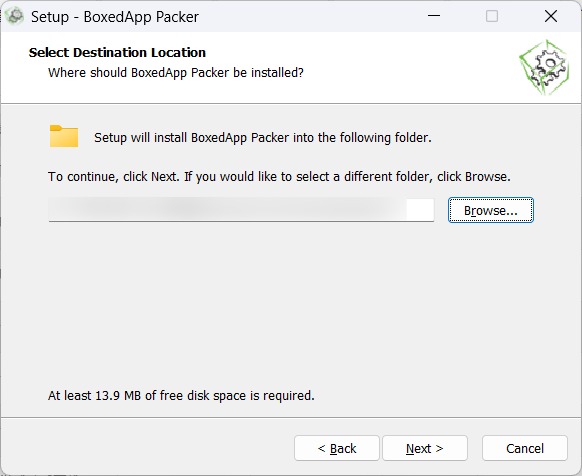Click the 'Setup - BoxedApp Packer' title text
The height and width of the screenshot is (476, 582).
(115, 17)
